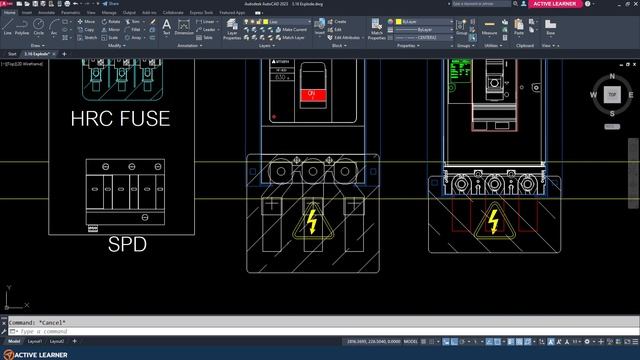Click the Share button in title bar
Image resolution: width=640 pixels, height=360 pixels.
point(110,4)
